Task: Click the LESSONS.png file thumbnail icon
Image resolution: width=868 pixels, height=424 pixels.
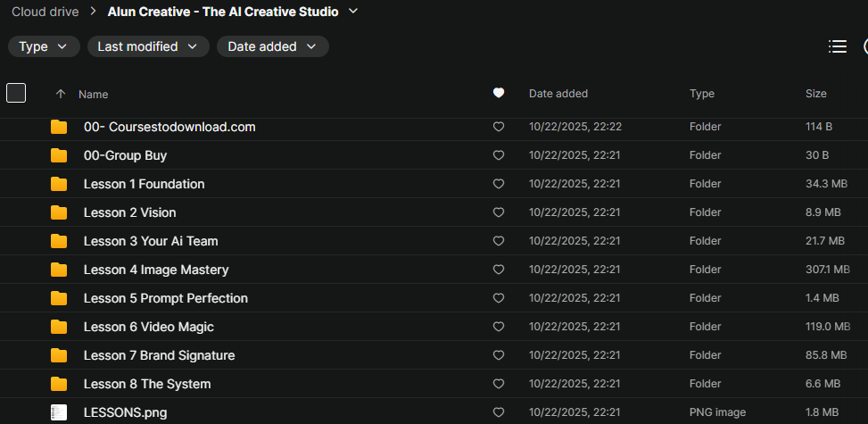Action: tap(59, 412)
